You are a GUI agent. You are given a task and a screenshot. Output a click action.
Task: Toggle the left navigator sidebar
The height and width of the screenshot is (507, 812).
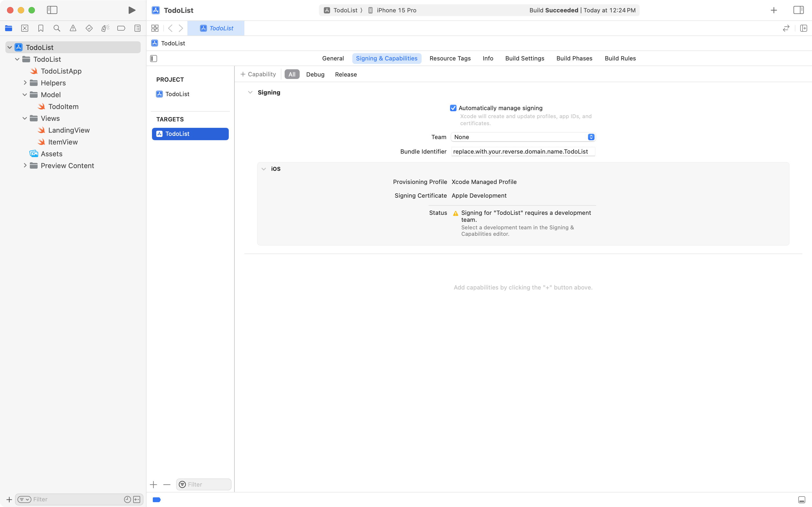coord(52,10)
